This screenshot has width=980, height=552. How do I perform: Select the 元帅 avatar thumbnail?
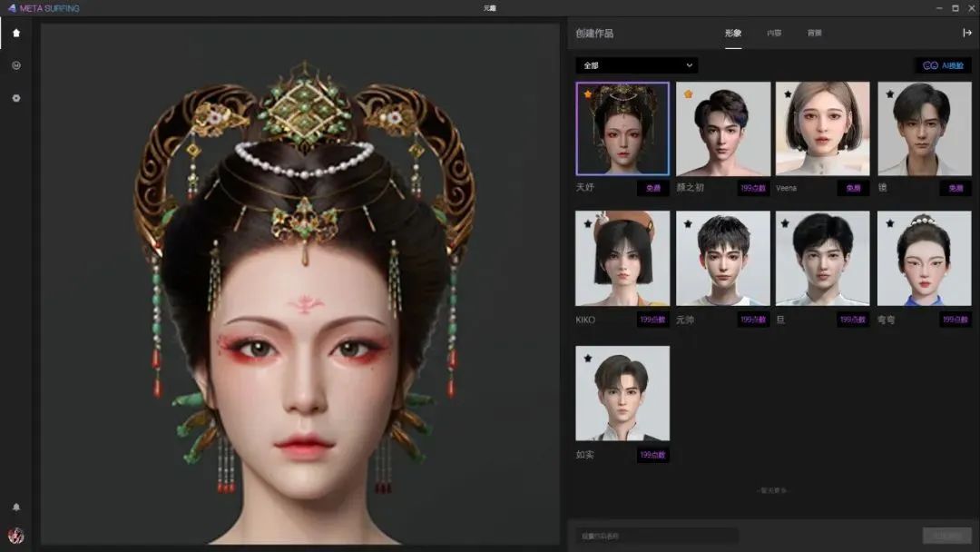coord(723,259)
